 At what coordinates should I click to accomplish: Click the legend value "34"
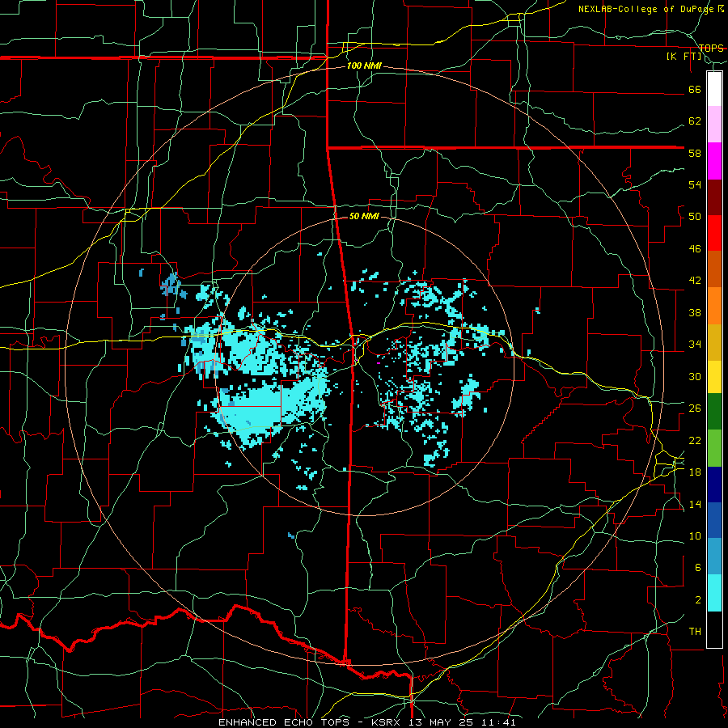695,345
